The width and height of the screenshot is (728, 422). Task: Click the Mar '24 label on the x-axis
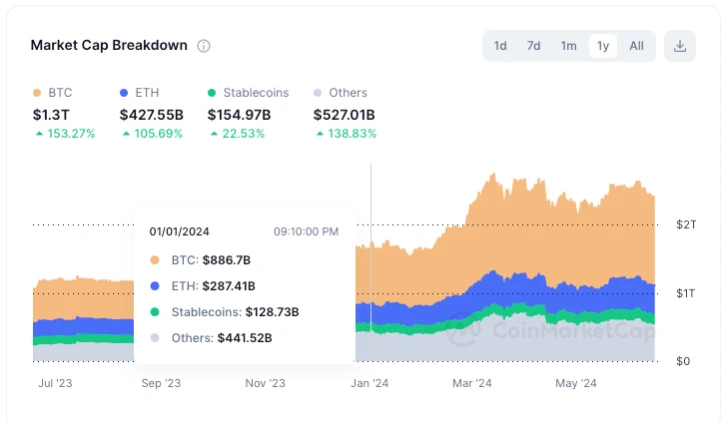471,383
